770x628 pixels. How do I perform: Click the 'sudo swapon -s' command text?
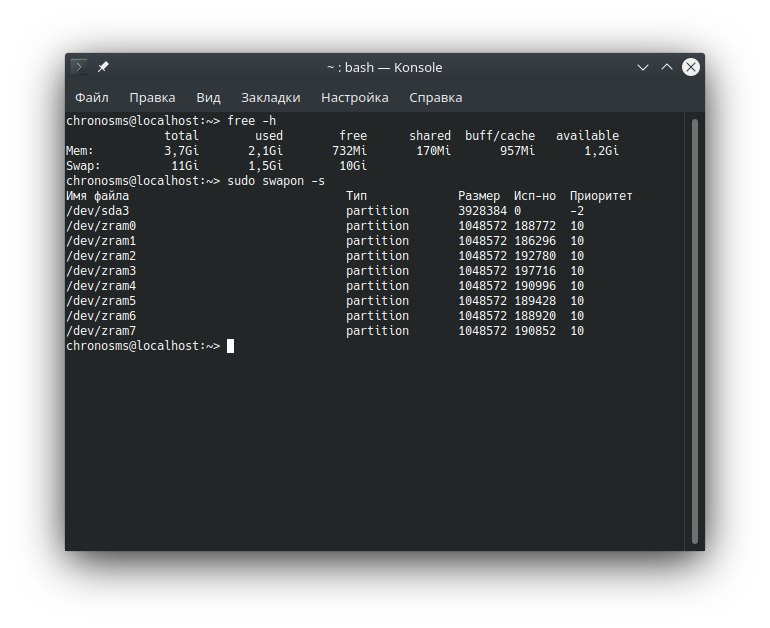[276, 181]
